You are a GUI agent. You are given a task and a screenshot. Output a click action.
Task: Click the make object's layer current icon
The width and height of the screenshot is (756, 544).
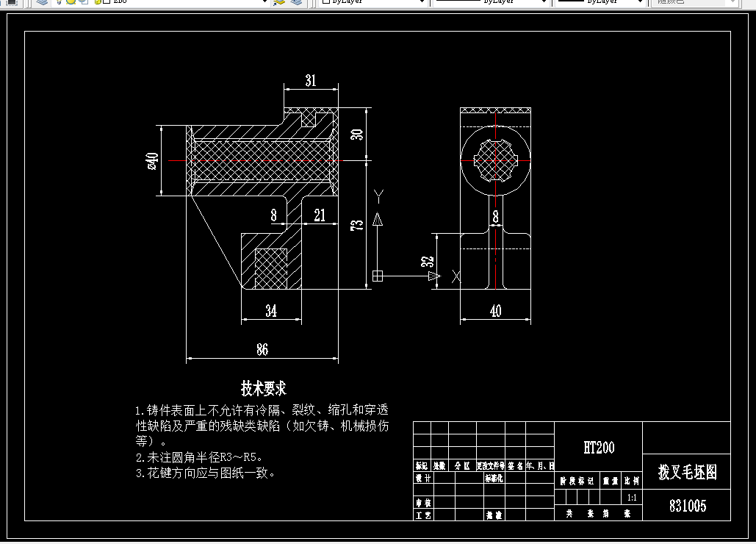280,1
